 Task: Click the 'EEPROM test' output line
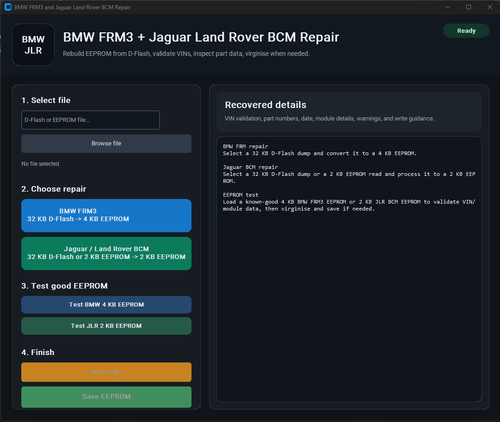(x=240, y=195)
